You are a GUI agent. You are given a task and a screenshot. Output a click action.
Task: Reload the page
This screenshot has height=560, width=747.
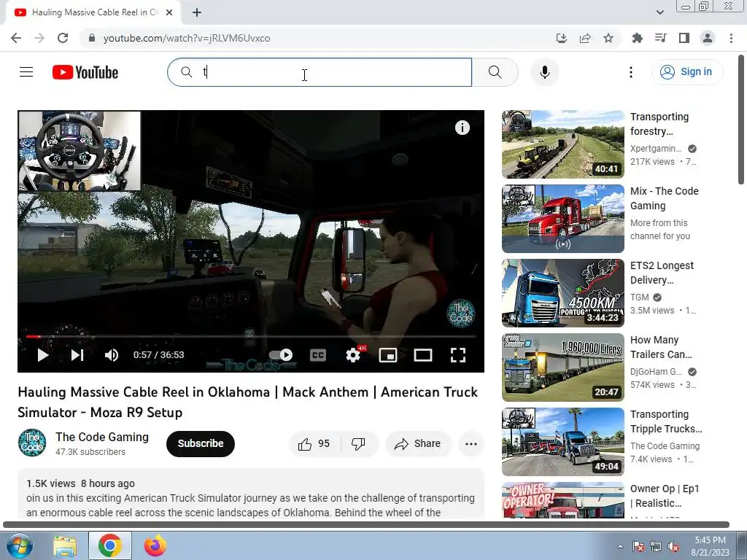(63, 38)
